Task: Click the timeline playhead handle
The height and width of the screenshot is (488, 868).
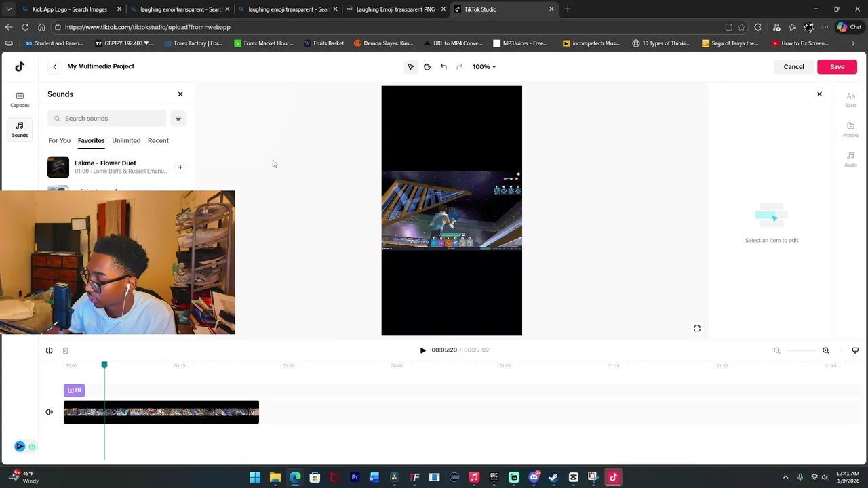Action: coord(104,365)
